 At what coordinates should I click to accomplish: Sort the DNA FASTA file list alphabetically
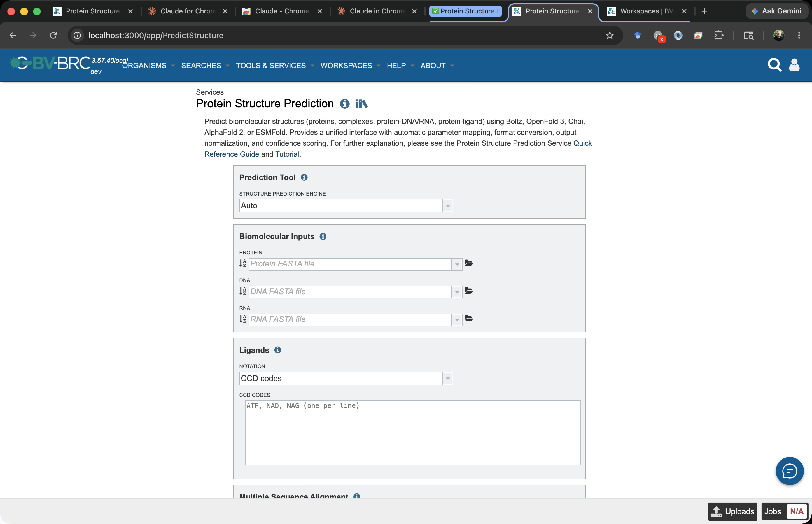point(243,291)
